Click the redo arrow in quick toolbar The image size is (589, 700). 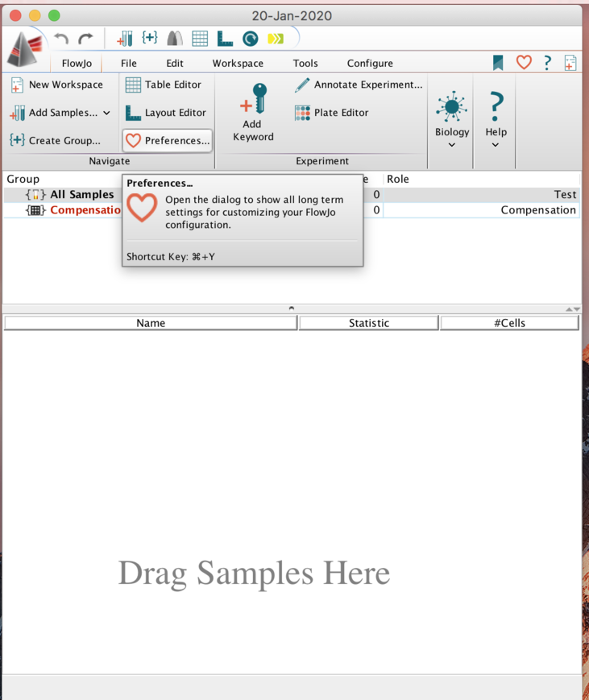pyautogui.click(x=85, y=39)
